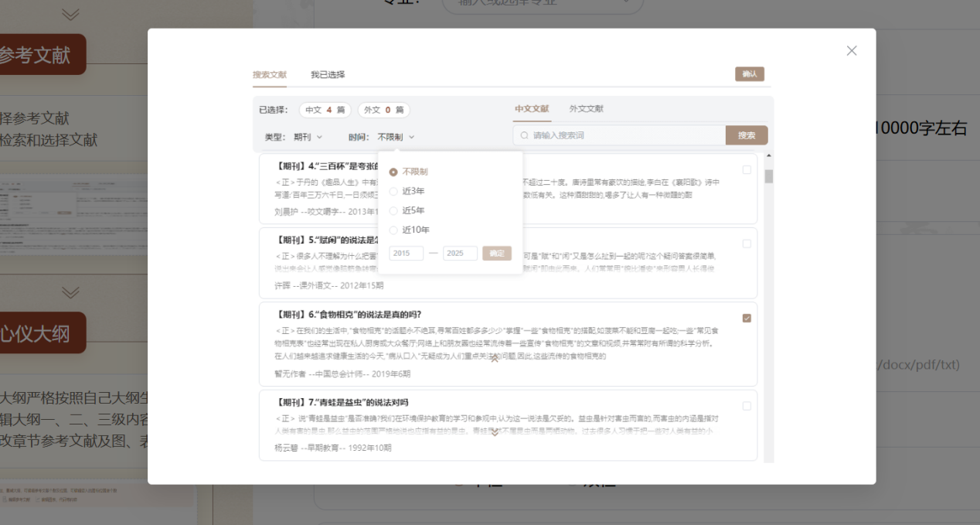The width and height of the screenshot is (980, 525).
Task: Click the 心仪大纲 heading in background page
Action: (x=35, y=333)
